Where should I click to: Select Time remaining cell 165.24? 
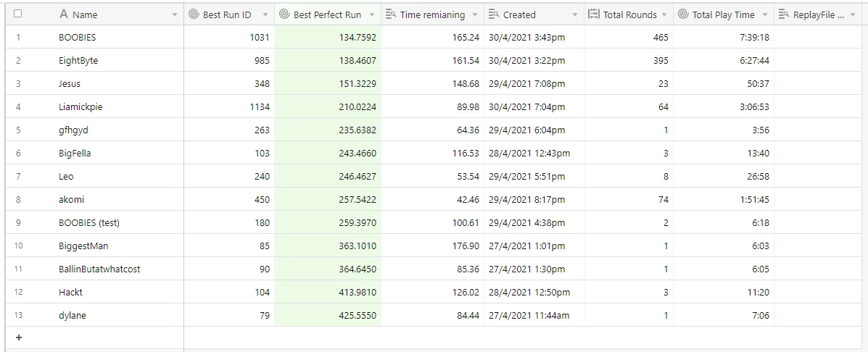(x=432, y=37)
